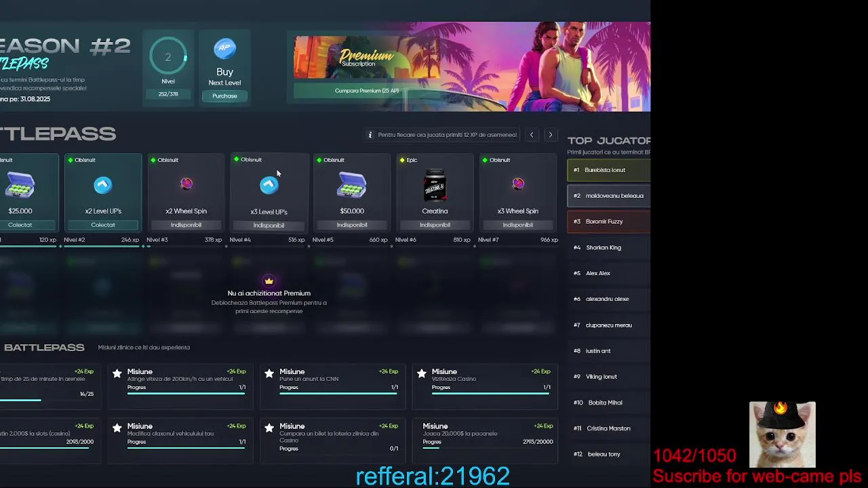Image resolution: width=868 pixels, height=488 pixels.
Task: Click Colectat under x2 Level UP's
Action: 103,225
